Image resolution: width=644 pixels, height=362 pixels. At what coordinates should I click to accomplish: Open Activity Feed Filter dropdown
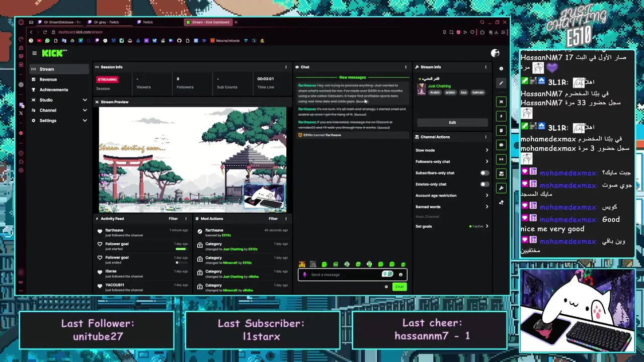[173, 219]
